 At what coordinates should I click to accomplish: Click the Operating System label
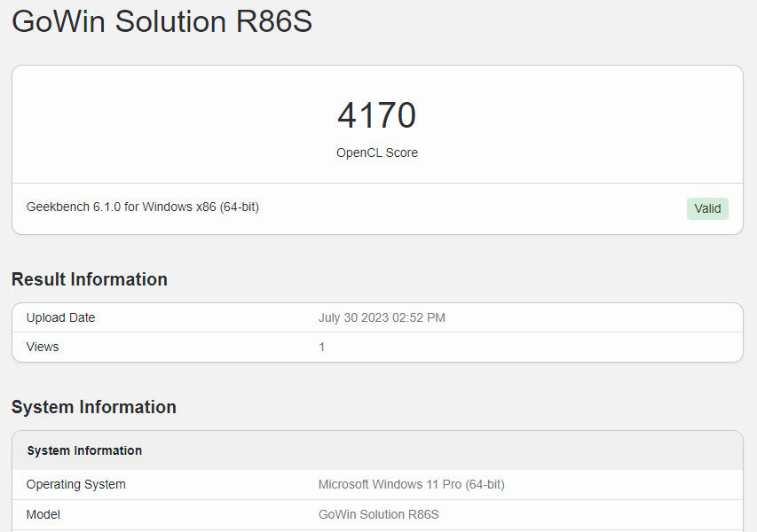75,484
